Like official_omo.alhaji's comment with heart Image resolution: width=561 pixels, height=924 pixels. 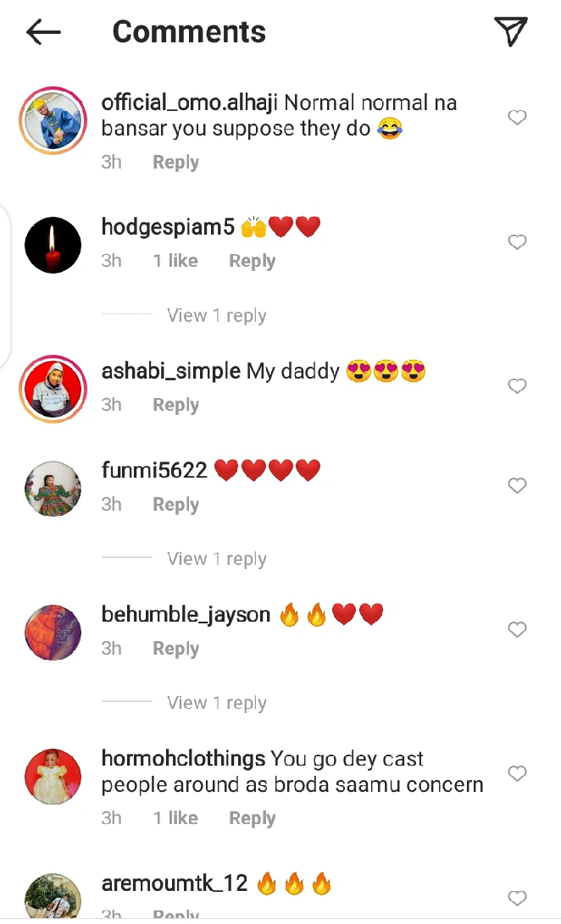click(x=517, y=117)
